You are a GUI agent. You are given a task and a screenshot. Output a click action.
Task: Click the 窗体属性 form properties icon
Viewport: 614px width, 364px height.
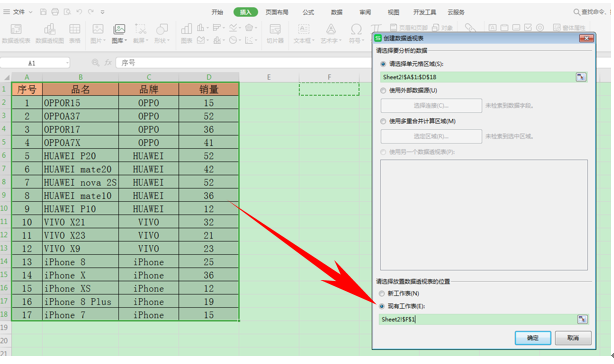coord(556,27)
